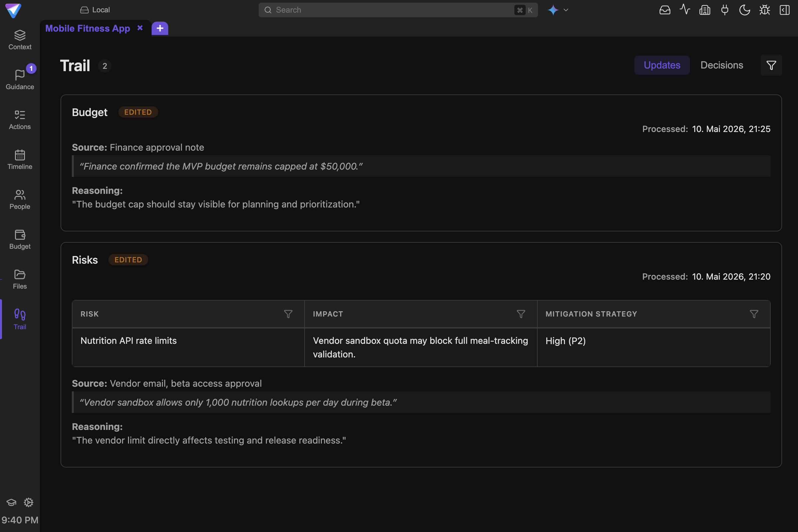Click the Risks card title
The image size is (798, 532).
click(85, 260)
